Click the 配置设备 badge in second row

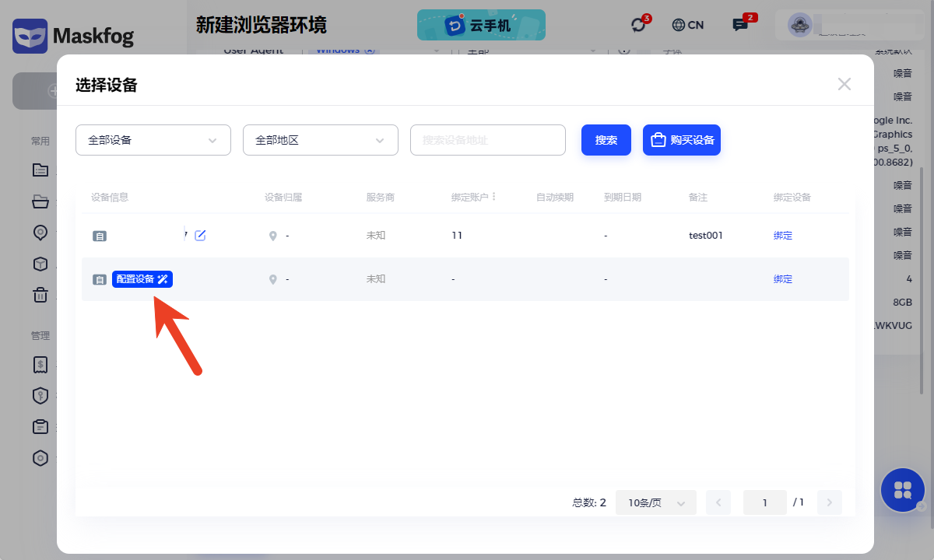tap(142, 279)
